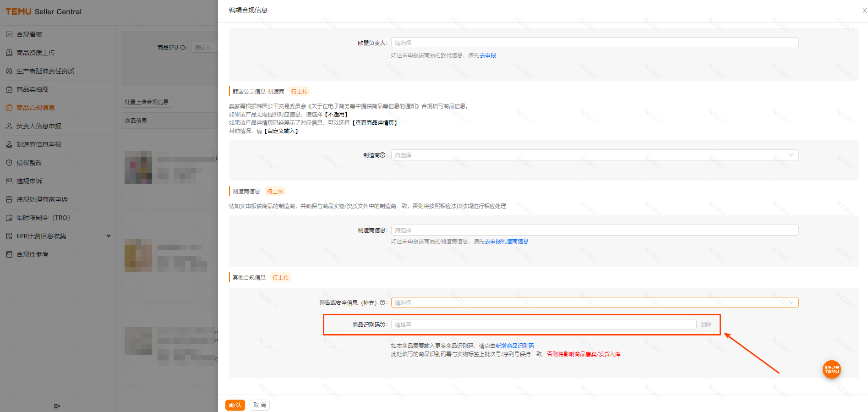868x412 pixels.
Task: Click the 制造商信息申报 person icon
Action: pos(9,144)
